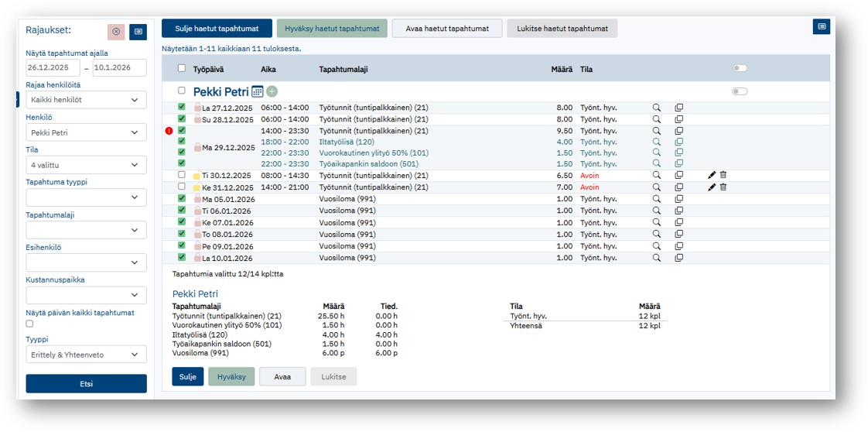Delete Ke 31.12.2025 event with trash icon

pyautogui.click(x=723, y=187)
